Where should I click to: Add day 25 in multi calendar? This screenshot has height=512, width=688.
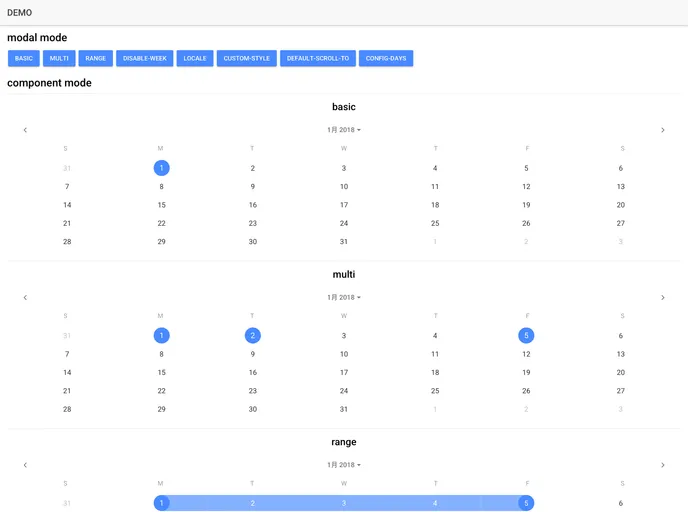click(435, 391)
